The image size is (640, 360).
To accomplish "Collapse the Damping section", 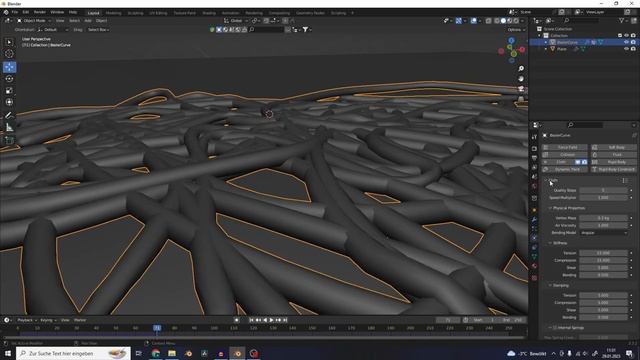I will pyautogui.click(x=558, y=285).
